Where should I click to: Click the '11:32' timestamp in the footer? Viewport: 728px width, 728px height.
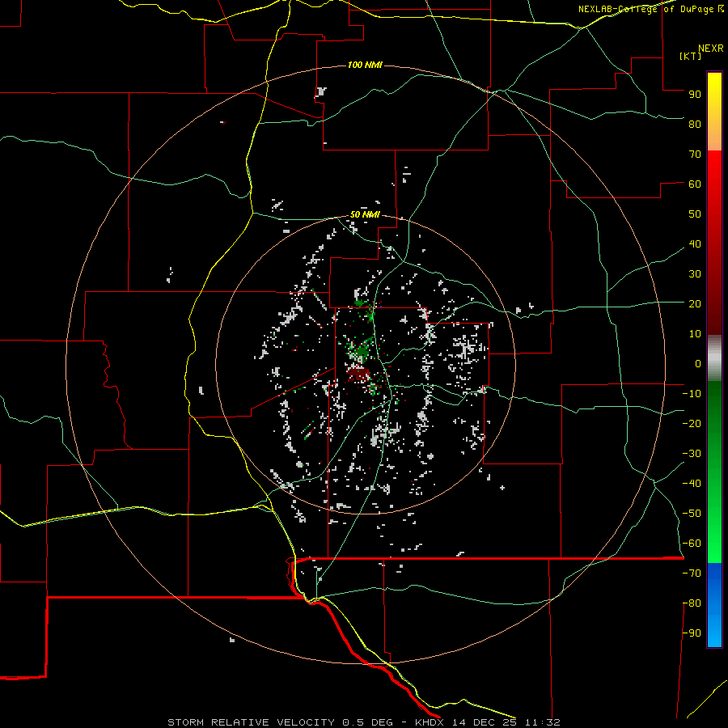click(x=542, y=722)
